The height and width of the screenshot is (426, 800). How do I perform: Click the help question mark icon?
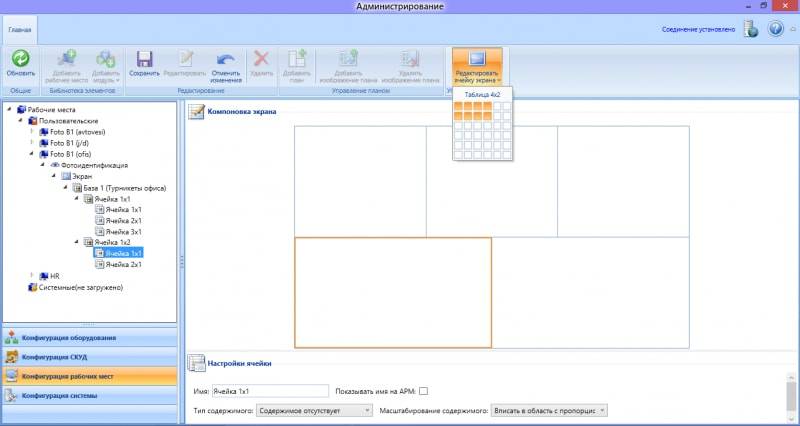775,29
